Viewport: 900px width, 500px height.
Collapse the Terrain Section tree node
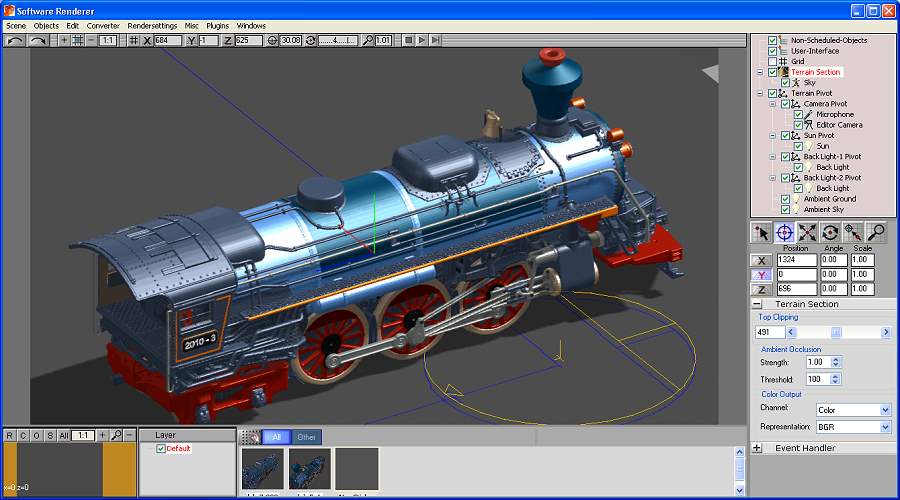760,72
